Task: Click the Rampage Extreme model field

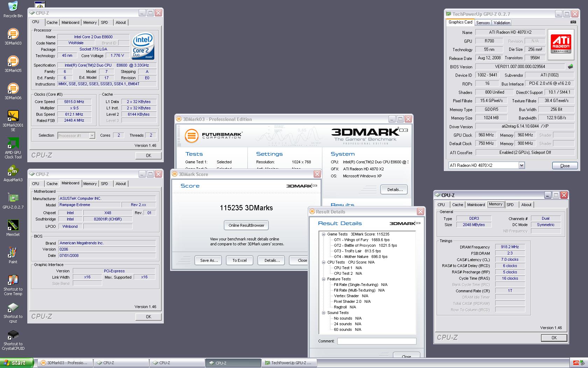Action: (x=89, y=205)
